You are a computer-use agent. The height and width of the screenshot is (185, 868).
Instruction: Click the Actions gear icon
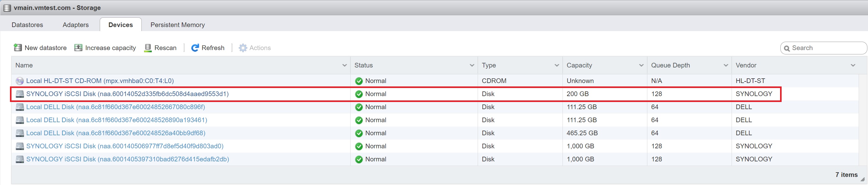click(243, 48)
